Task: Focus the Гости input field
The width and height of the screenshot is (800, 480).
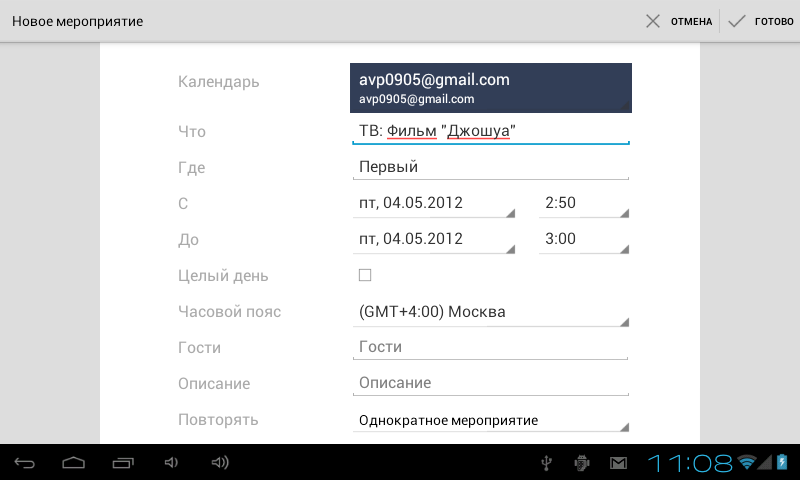Action: [x=491, y=347]
